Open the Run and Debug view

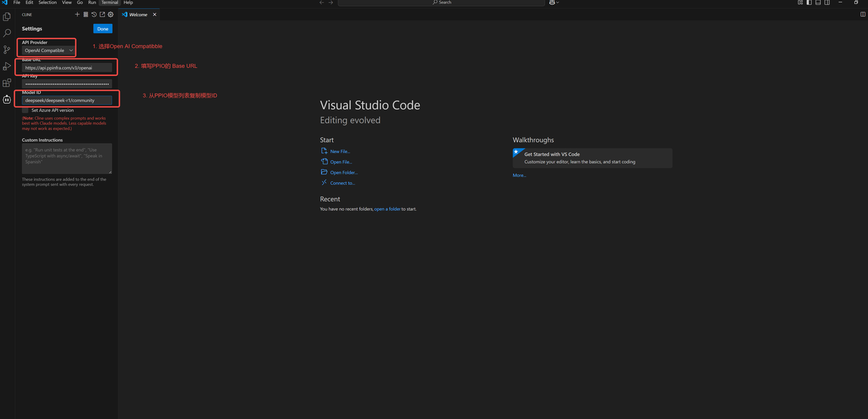coord(7,66)
